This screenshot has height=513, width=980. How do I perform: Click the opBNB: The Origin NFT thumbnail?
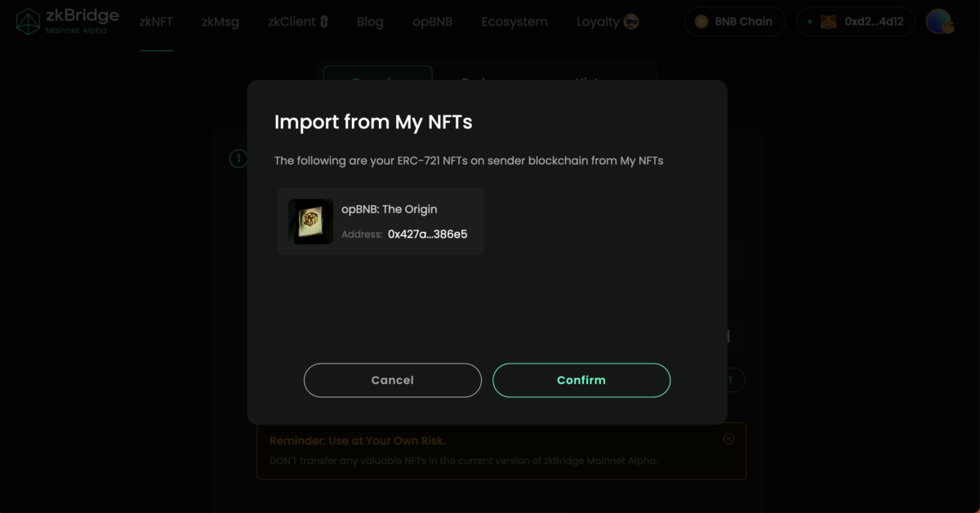coord(310,221)
